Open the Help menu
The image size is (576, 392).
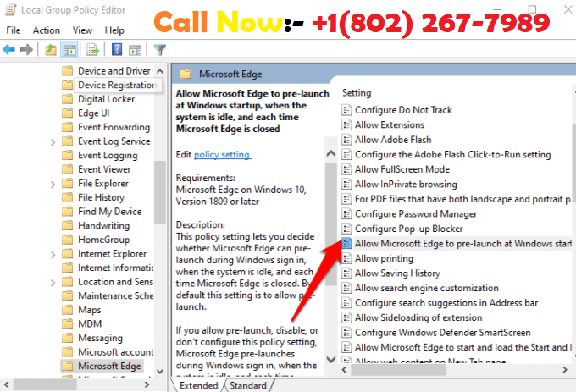tap(114, 30)
